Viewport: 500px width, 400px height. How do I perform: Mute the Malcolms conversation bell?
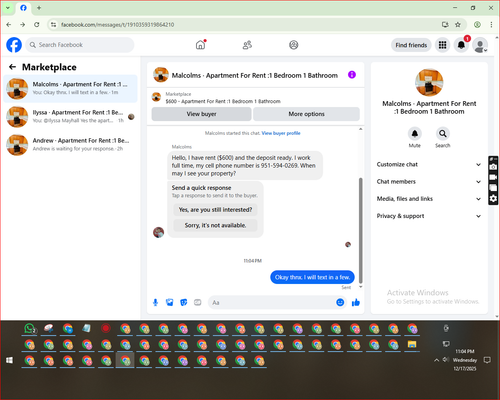tap(415, 134)
